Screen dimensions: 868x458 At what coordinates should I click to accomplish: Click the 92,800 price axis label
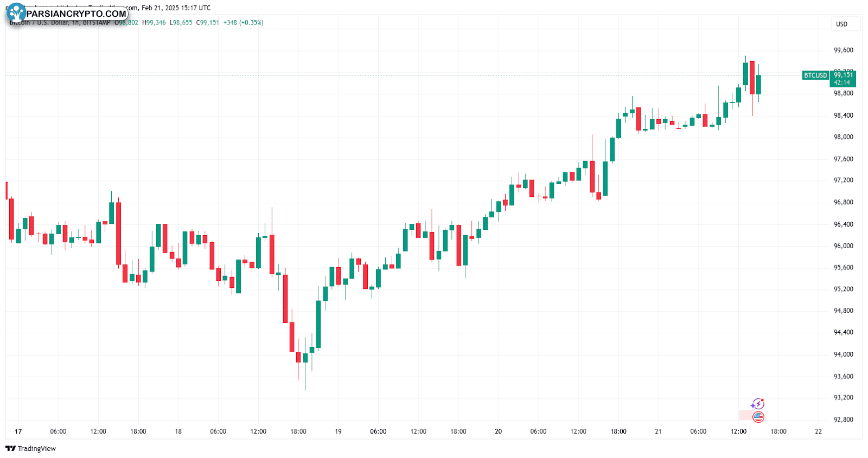pos(844,420)
